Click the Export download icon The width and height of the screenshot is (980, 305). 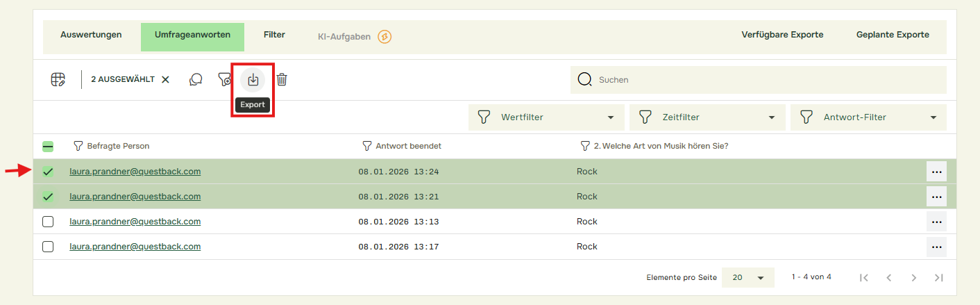(x=253, y=80)
